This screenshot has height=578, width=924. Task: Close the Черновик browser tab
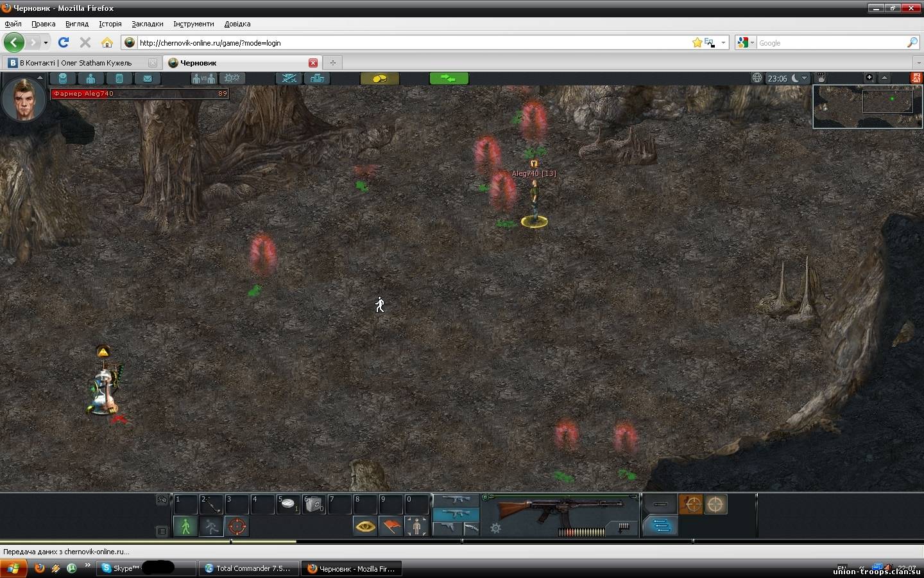[x=313, y=63]
